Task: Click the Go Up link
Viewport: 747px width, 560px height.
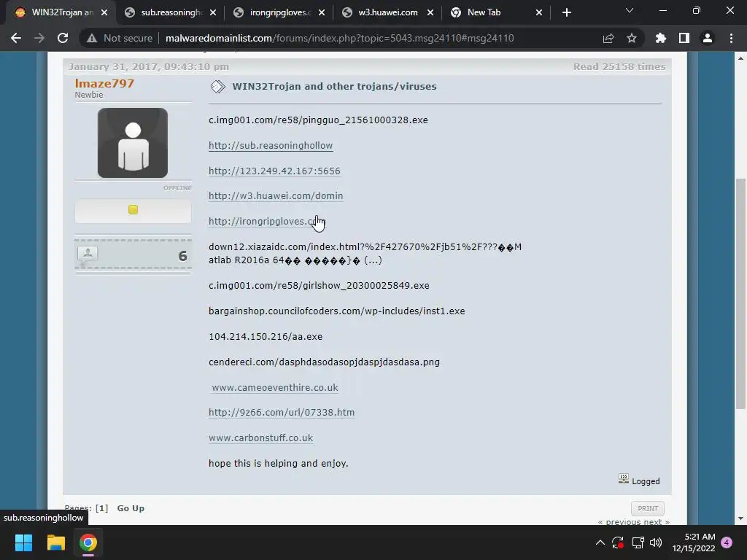Action: click(x=131, y=508)
